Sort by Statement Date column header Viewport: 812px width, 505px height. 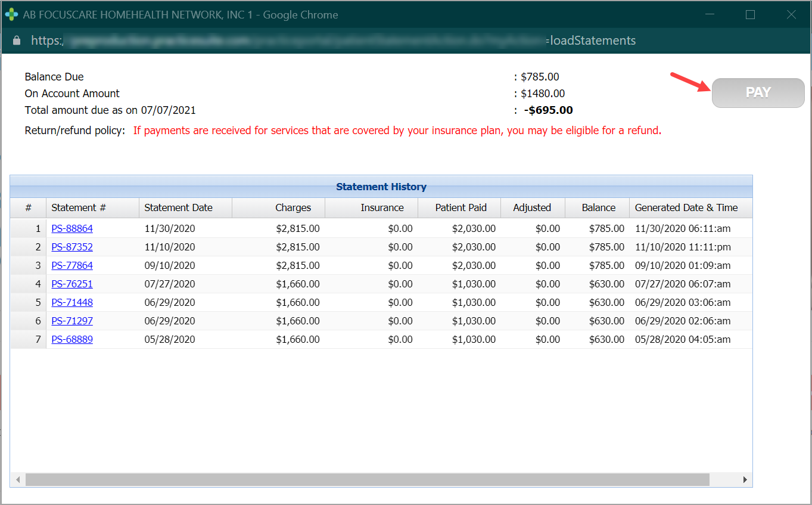click(178, 207)
